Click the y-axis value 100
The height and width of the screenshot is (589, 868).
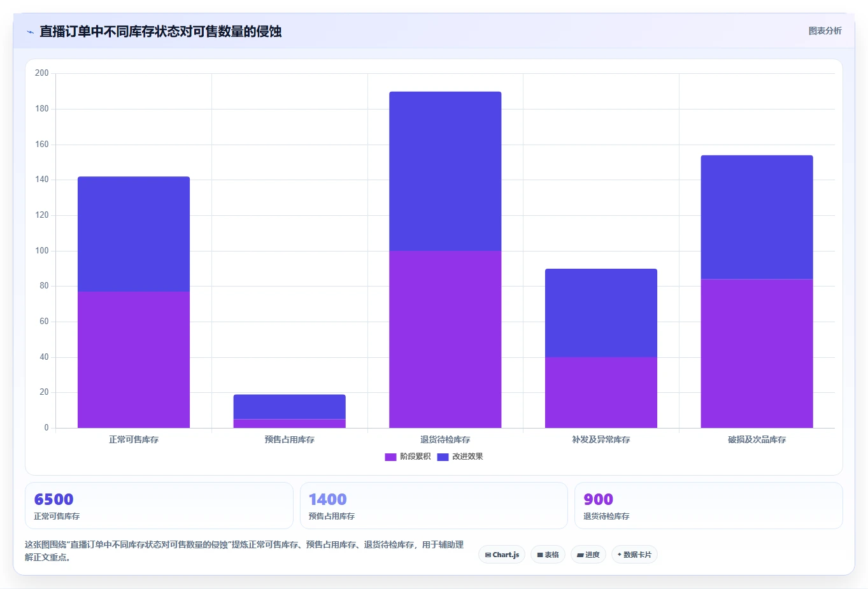pos(42,251)
